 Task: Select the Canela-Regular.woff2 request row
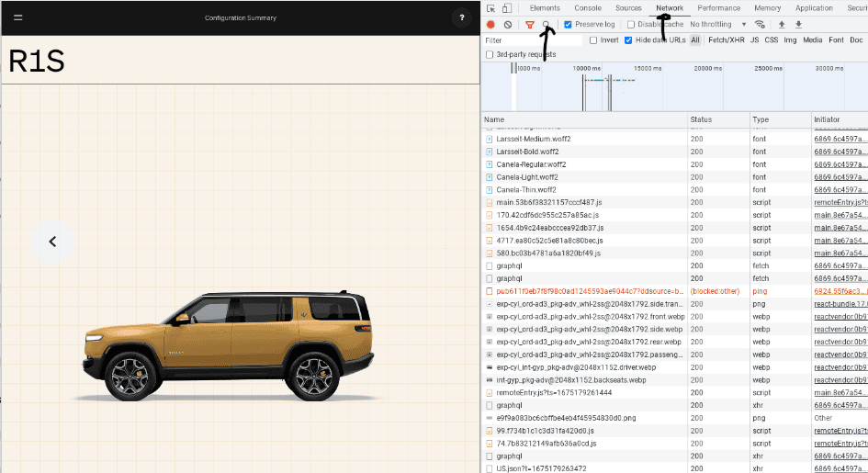(x=674, y=164)
